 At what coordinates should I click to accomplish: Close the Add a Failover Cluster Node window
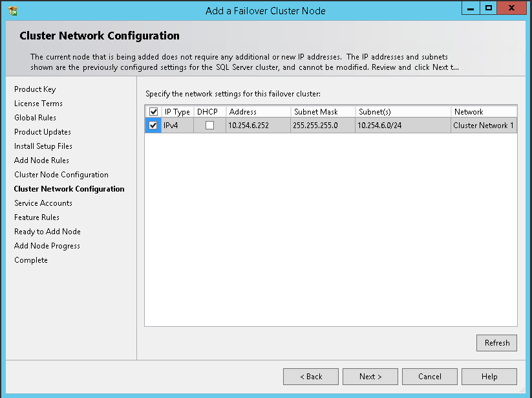(512, 8)
